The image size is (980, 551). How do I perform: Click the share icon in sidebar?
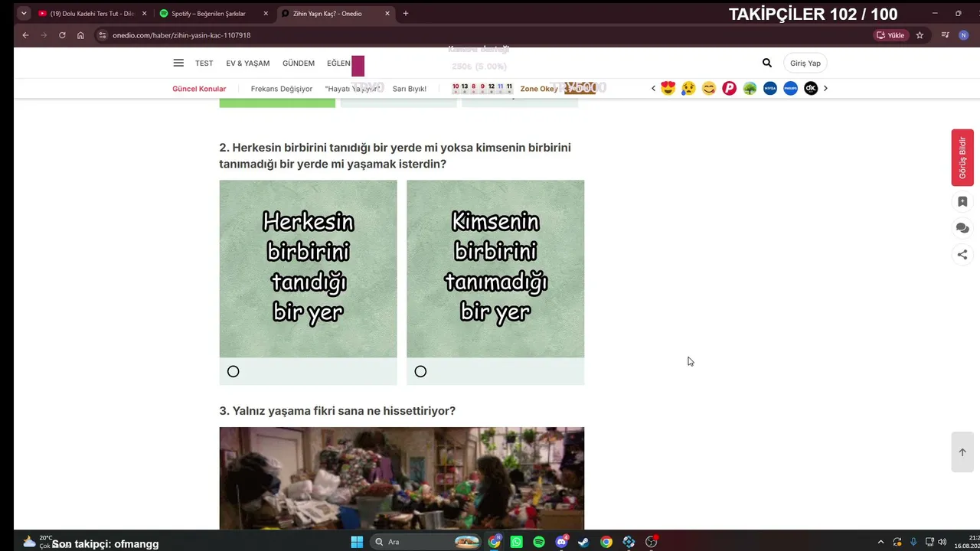pyautogui.click(x=962, y=255)
